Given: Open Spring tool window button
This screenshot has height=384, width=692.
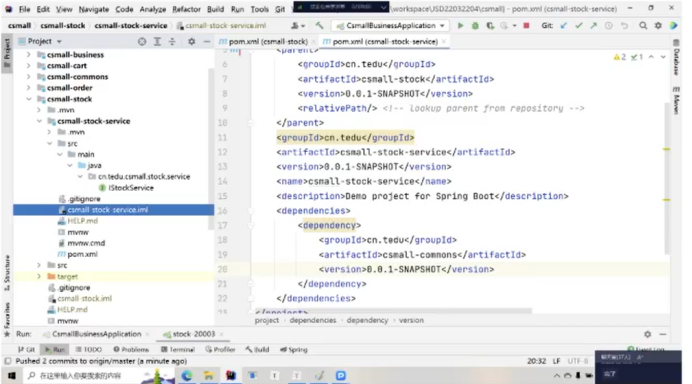Looking at the screenshot, I should (x=294, y=350).
